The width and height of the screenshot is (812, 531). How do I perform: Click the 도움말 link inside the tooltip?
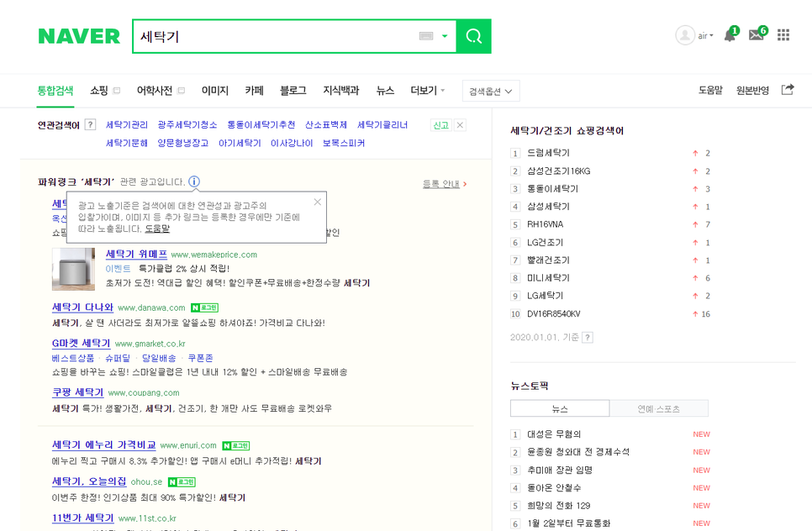157,229
